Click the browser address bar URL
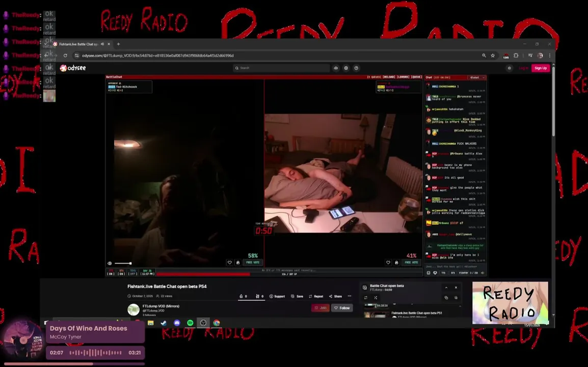 click(157, 56)
